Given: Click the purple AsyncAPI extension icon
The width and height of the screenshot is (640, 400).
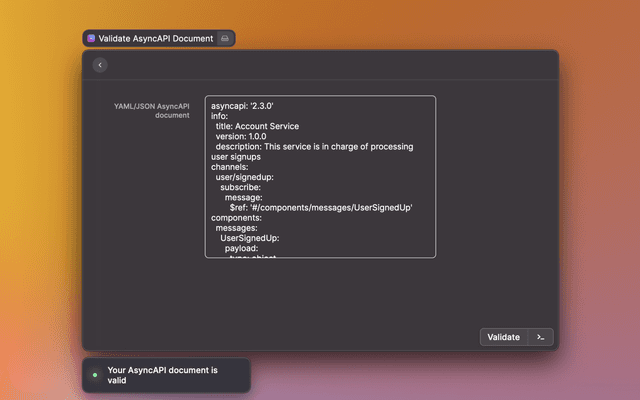Looking at the screenshot, I should coord(91,38).
